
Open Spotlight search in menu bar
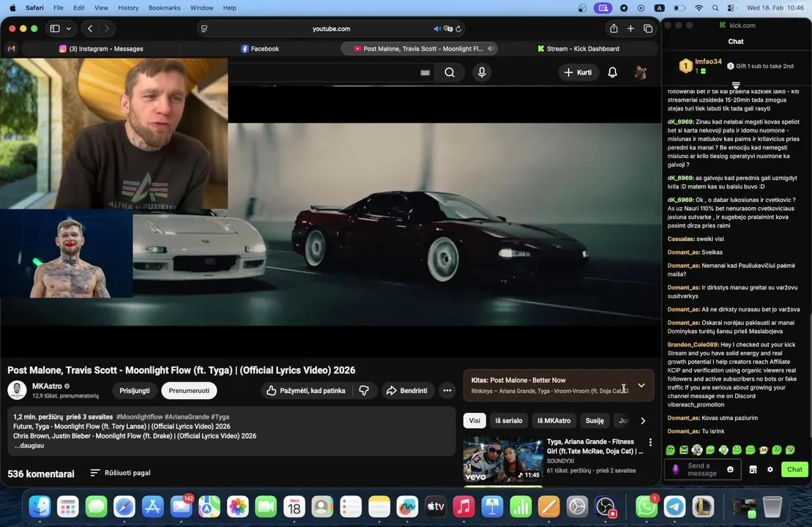pos(715,8)
